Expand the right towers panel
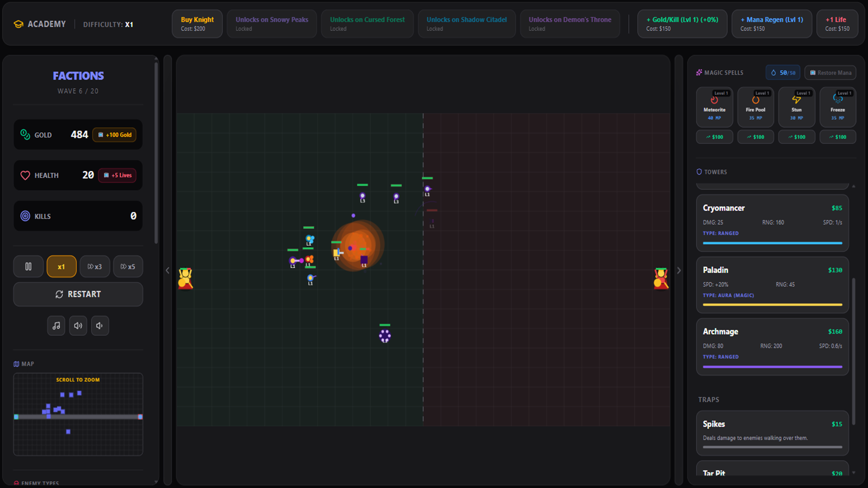868x488 pixels. [679, 270]
